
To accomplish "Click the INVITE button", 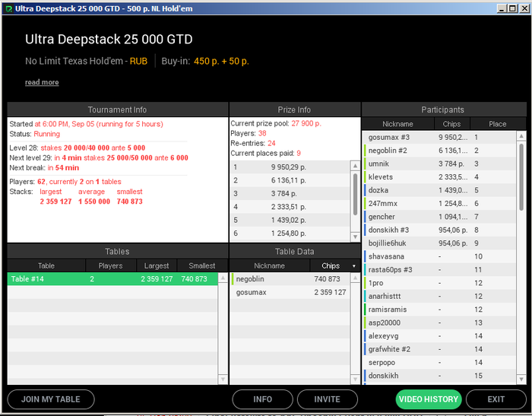I will coord(328,399).
